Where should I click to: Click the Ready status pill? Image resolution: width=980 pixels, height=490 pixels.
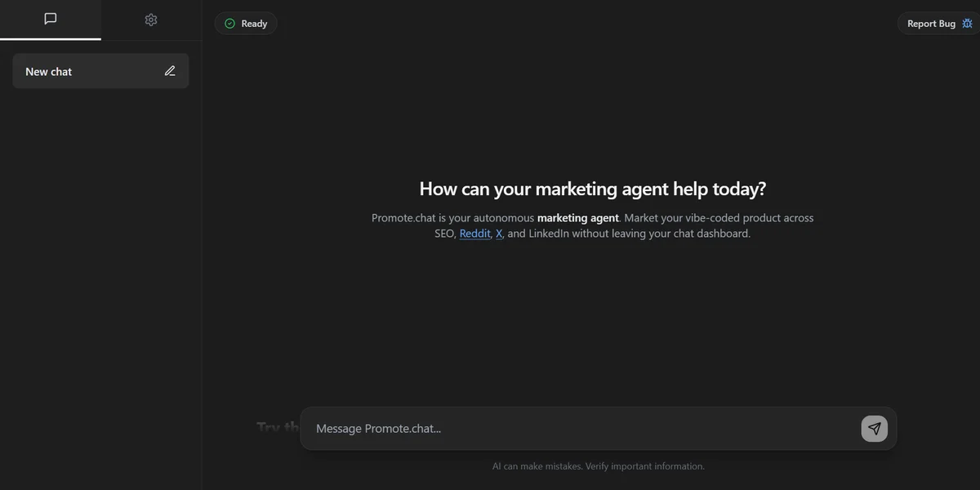246,24
